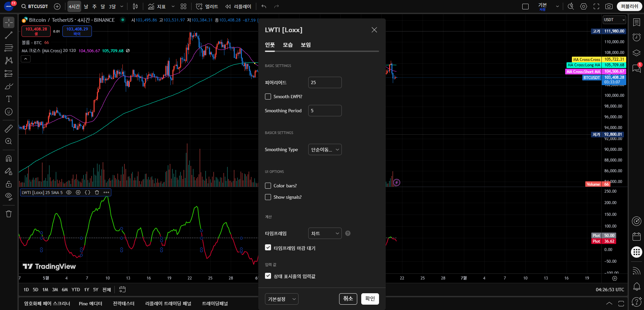The width and height of the screenshot is (644, 310).
Task: Select the 인풋 inputs tab
Action: [x=270, y=45]
